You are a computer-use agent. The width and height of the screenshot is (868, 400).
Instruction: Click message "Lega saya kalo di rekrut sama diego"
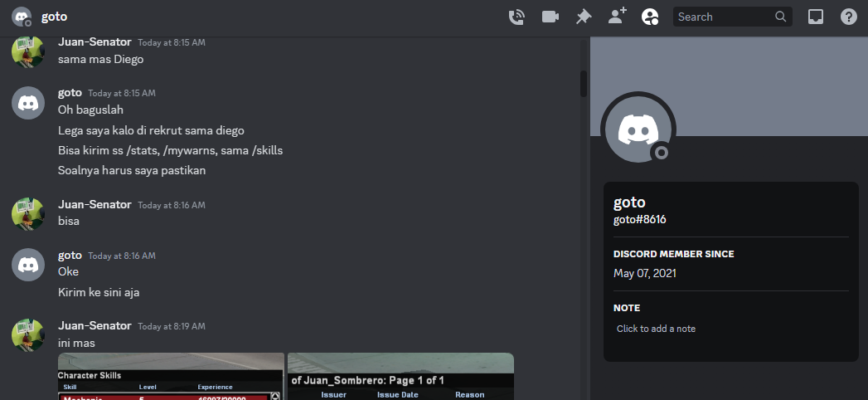[151, 131]
